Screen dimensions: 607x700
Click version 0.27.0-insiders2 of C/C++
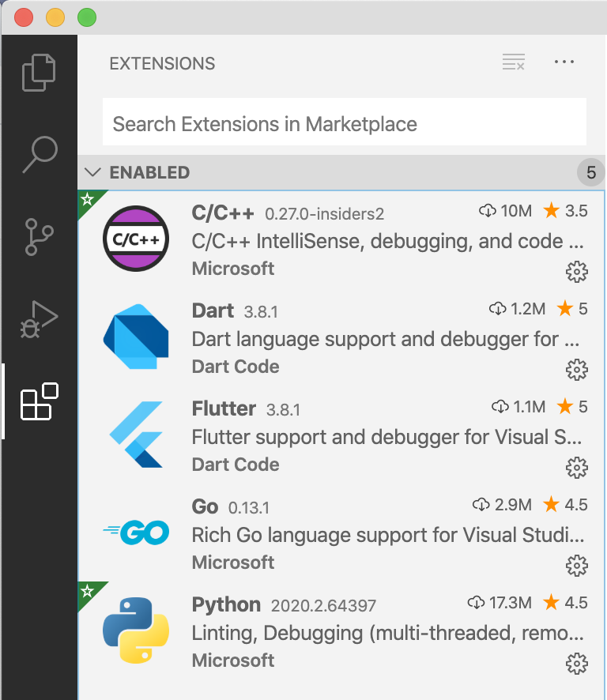click(x=324, y=214)
